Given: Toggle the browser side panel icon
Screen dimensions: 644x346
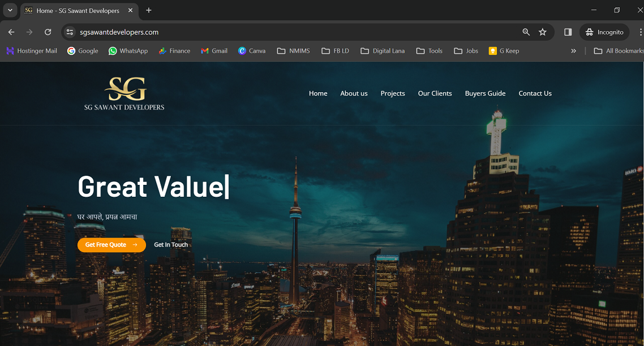Looking at the screenshot, I should (568, 32).
